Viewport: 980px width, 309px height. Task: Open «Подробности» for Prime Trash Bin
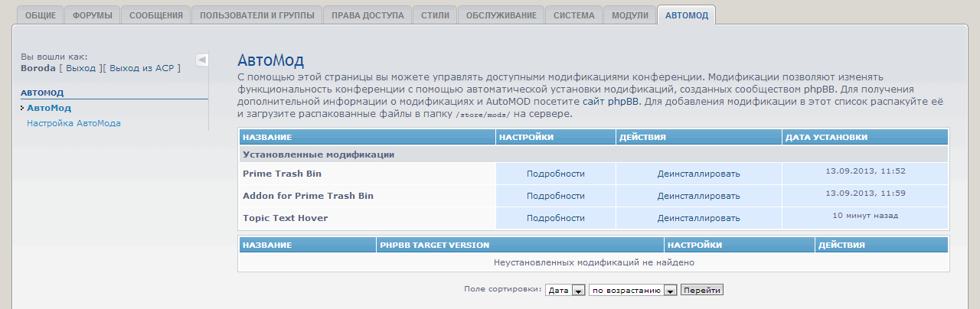[x=555, y=174]
